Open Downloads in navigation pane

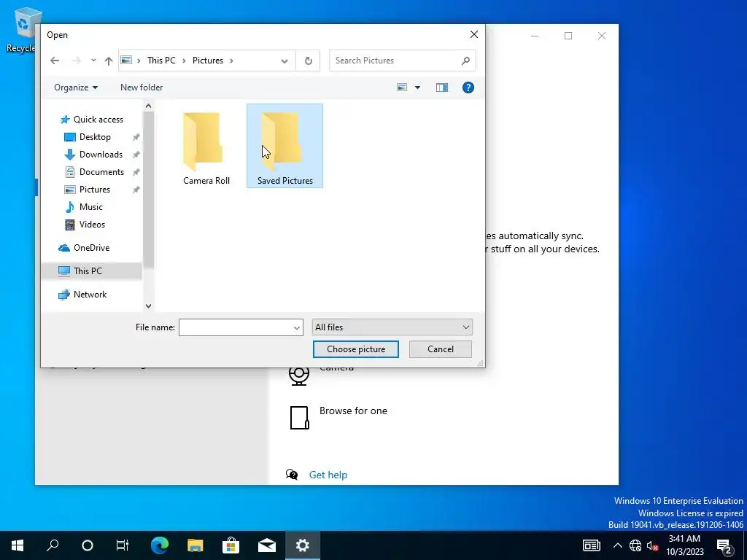(x=101, y=155)
